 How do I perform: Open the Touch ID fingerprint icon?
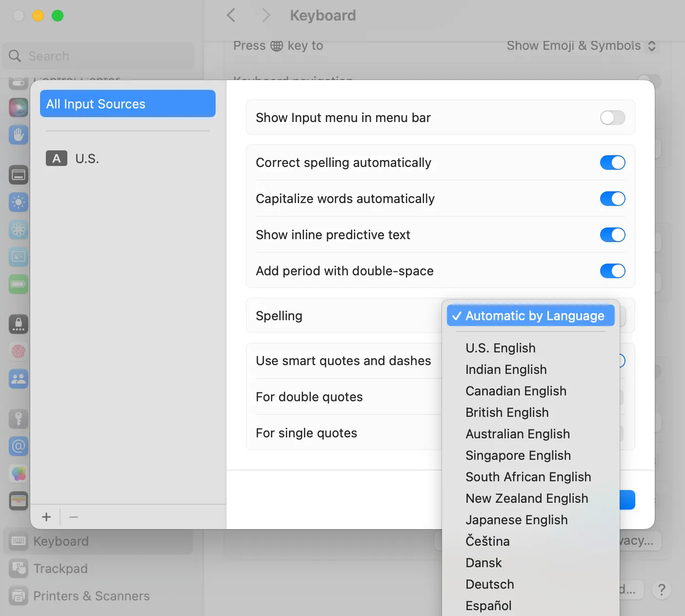point(19,351)
